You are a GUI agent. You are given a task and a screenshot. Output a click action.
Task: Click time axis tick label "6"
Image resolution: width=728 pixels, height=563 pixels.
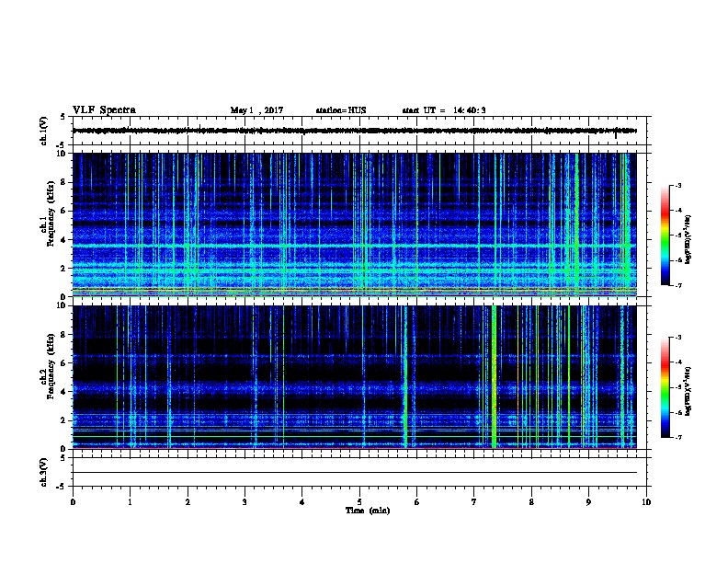tap(417, 502)
